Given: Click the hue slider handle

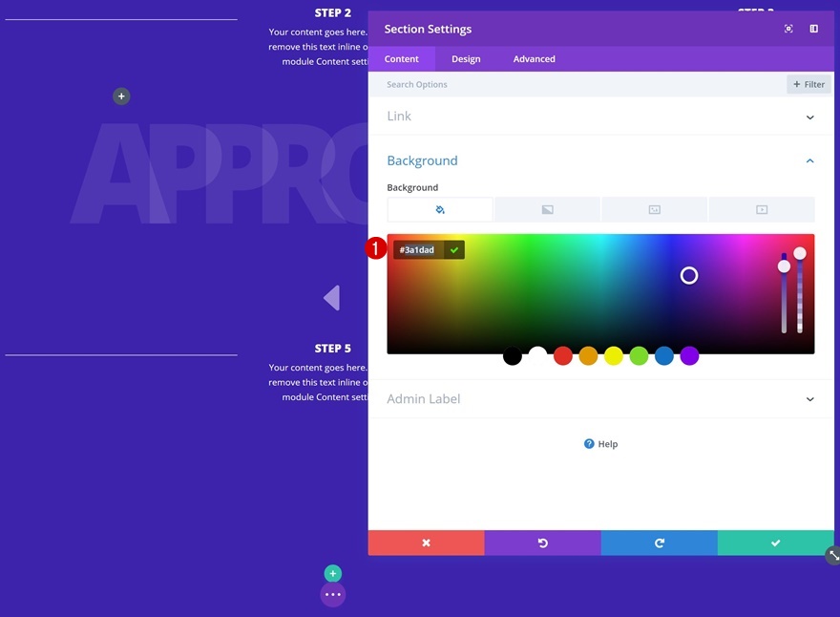Looking at the screenshot, I should point(784,266).
